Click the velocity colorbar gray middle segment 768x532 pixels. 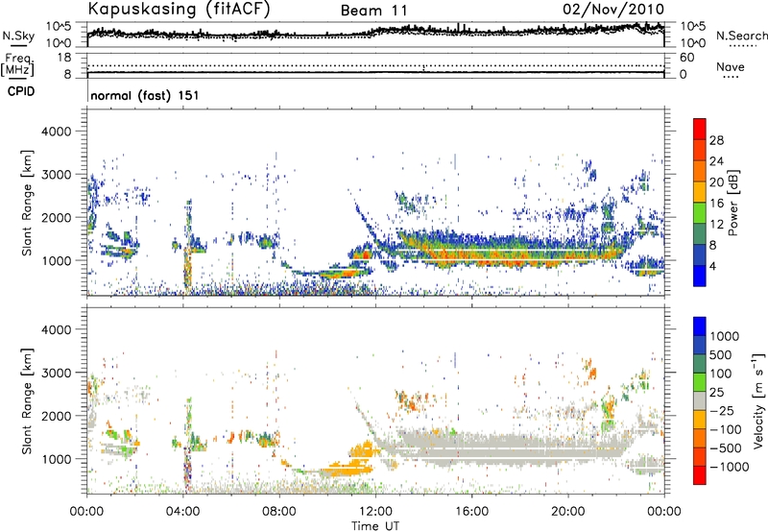click(x=700, y=400)
